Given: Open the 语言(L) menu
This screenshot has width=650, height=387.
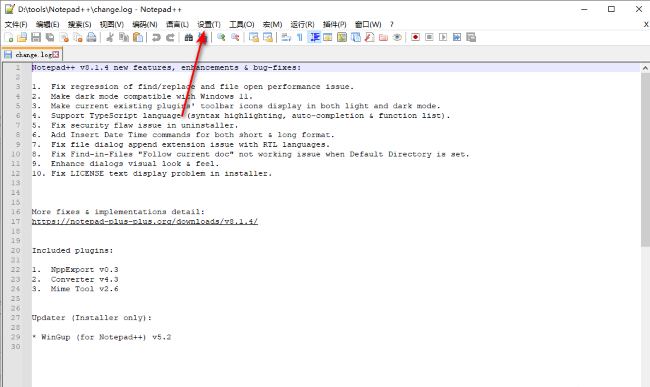Looking at the screenshot, I should click(177, 24).
